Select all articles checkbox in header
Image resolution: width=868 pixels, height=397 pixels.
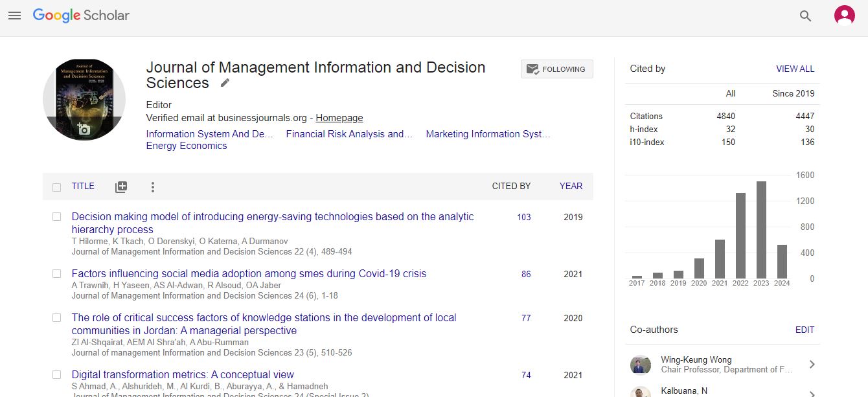56,187
